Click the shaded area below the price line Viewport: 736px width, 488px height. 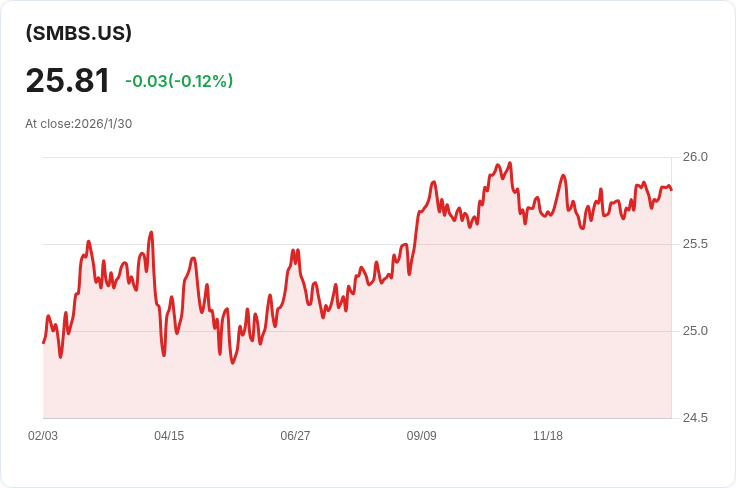pos(400,360)
